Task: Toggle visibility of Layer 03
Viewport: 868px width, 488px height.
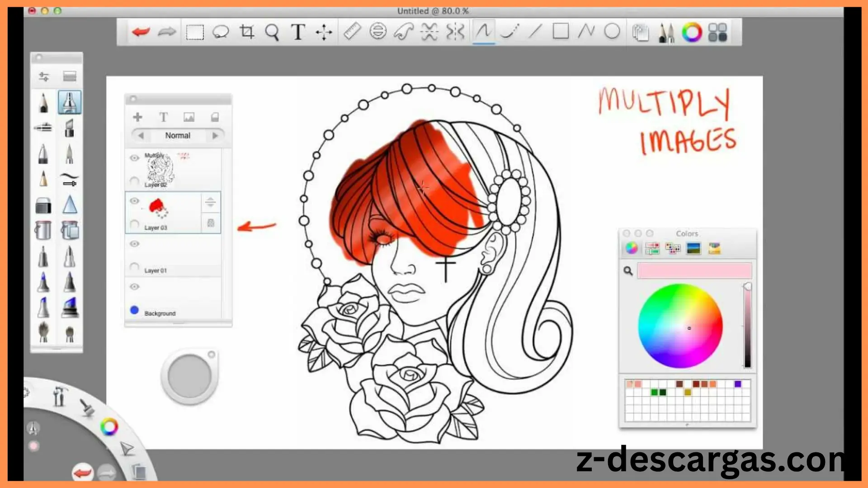Action: click(x=134, y=201)
